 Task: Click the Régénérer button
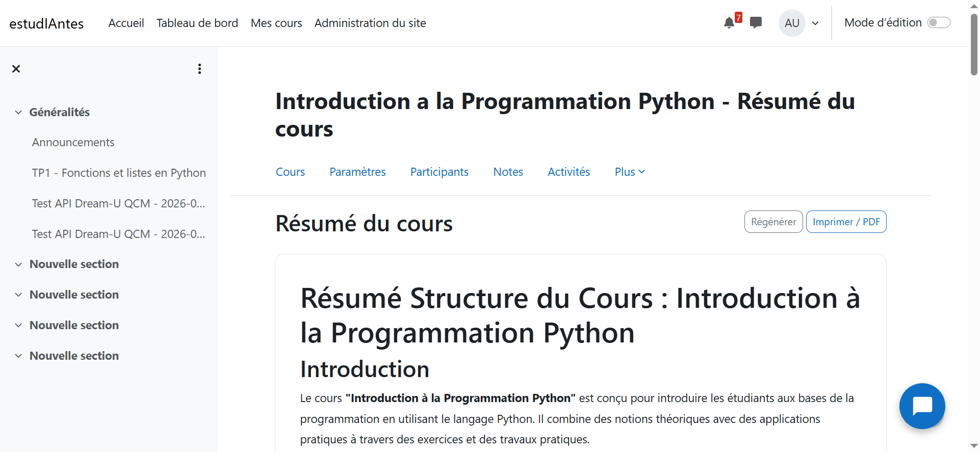(x=773, y=222)
